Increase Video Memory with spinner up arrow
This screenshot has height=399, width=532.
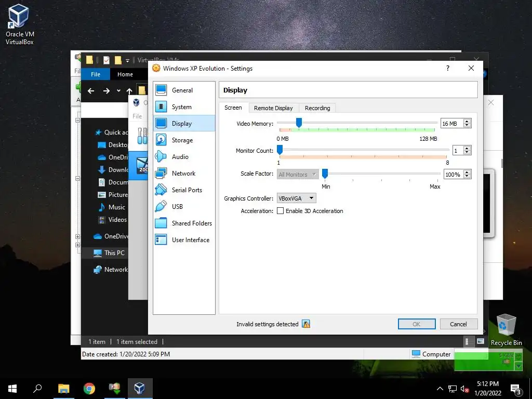click(467, 122)
